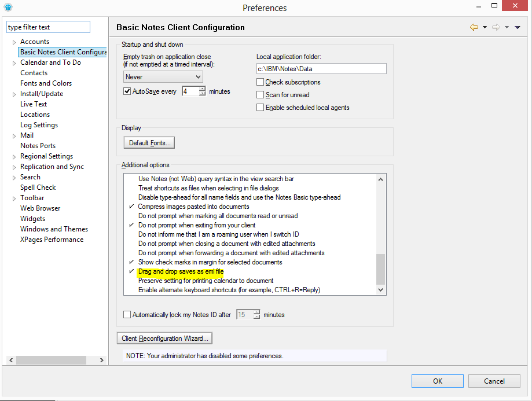Toggle Treat shortcuts as files option

208,188
